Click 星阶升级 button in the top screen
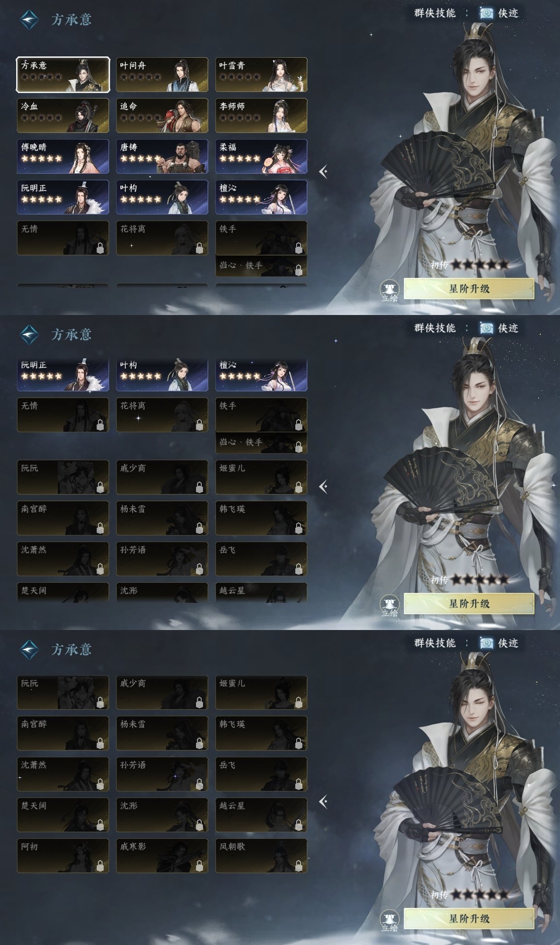560x945 pixels. point(469,289)
